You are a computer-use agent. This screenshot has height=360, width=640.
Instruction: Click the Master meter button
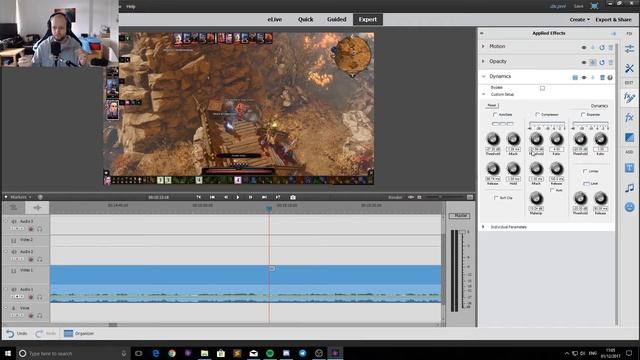pos(460,216)
